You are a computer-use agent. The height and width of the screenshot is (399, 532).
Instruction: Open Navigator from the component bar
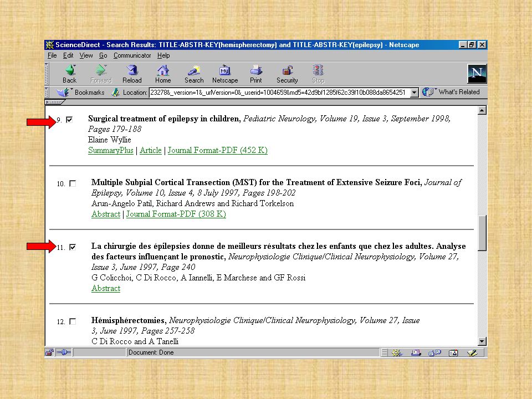(396, 353)
